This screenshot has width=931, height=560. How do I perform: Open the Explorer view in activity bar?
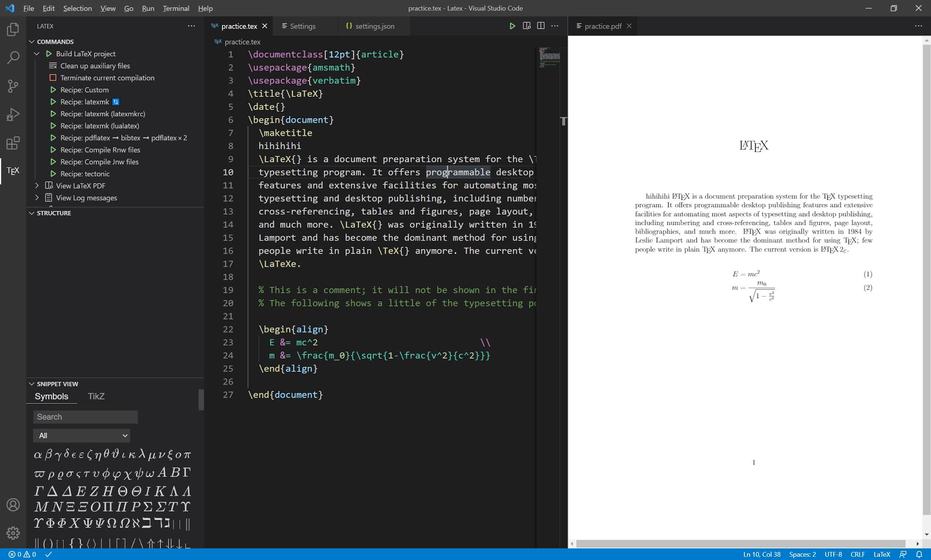[13, 30]
